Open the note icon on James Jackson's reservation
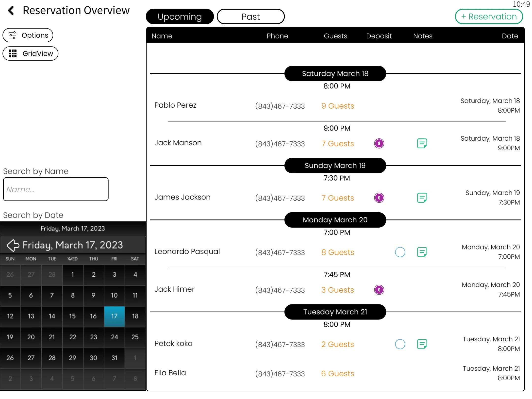Image resolution: width=532 pixels, height=399 pixels. [422, 198]
